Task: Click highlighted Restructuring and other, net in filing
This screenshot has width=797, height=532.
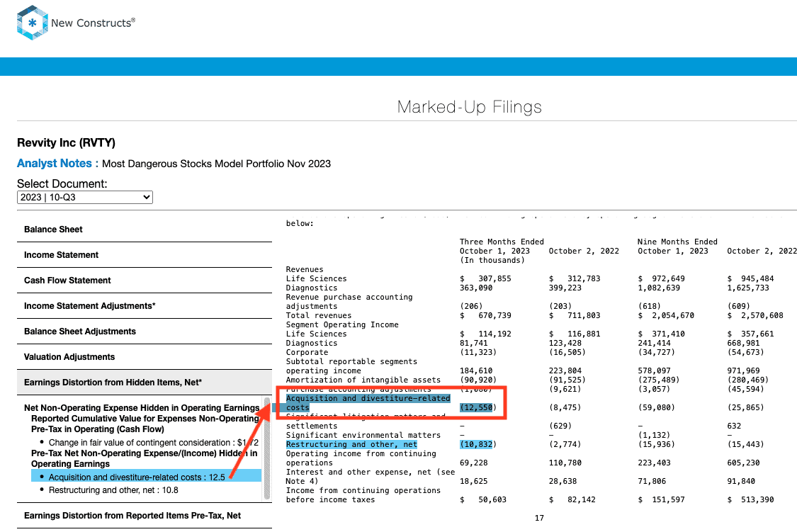Action: (351, 445)
